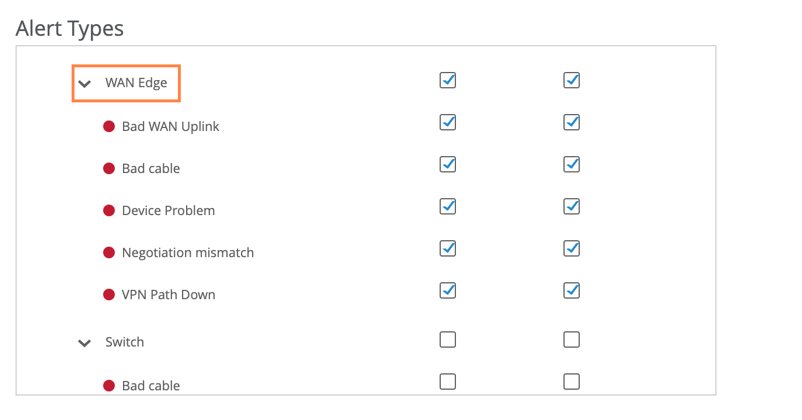
Task: Click the WAN Edge category label
Action: click(135, 83)
